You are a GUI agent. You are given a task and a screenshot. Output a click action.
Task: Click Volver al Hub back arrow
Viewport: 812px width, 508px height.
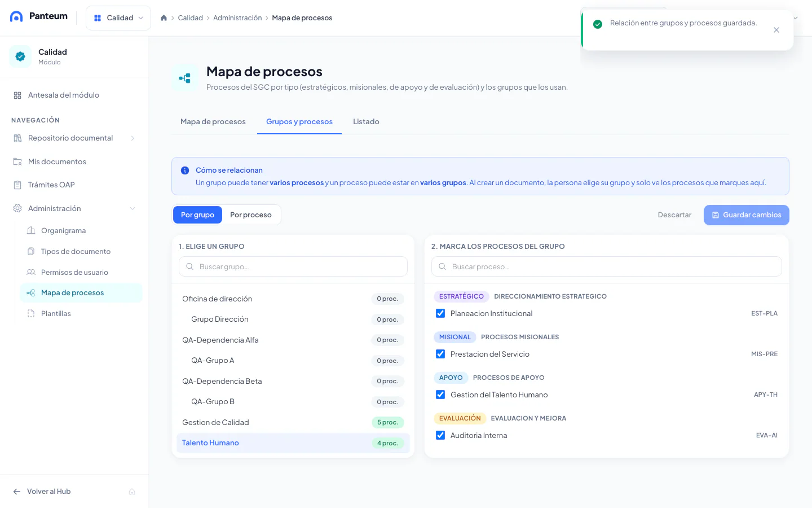coord(17,492)
